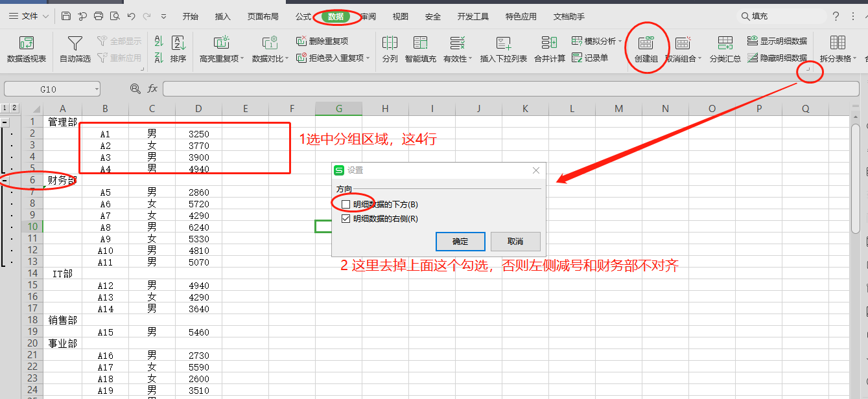Click cell D7 value 2860

coord(198,192)
